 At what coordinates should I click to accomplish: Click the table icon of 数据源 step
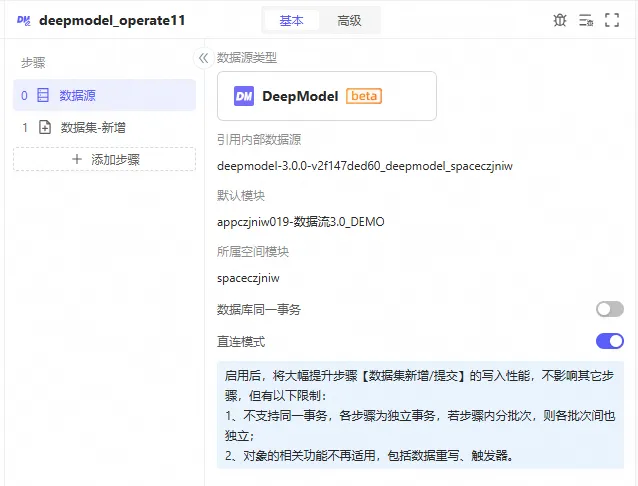click(43, 95)
